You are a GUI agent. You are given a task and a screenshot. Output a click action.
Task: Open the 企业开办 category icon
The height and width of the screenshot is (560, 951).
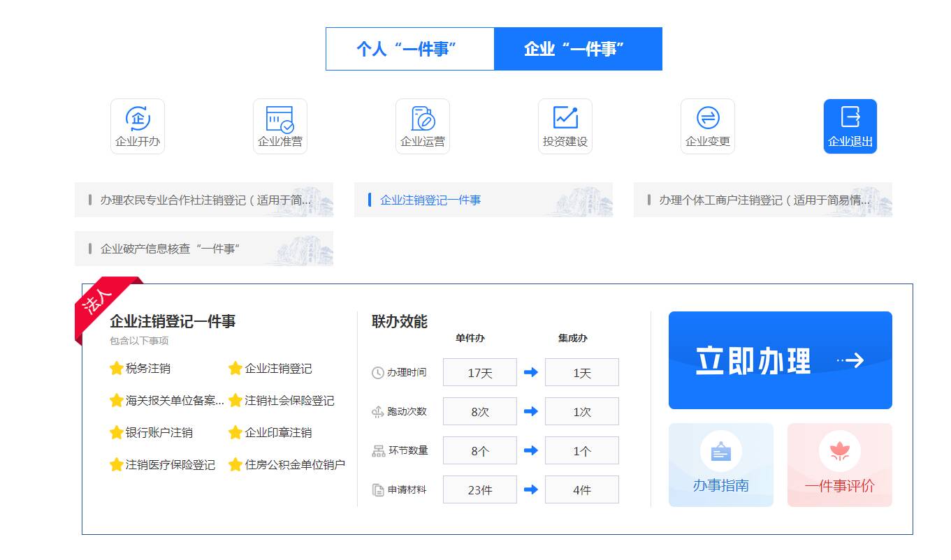click(138, 126)
